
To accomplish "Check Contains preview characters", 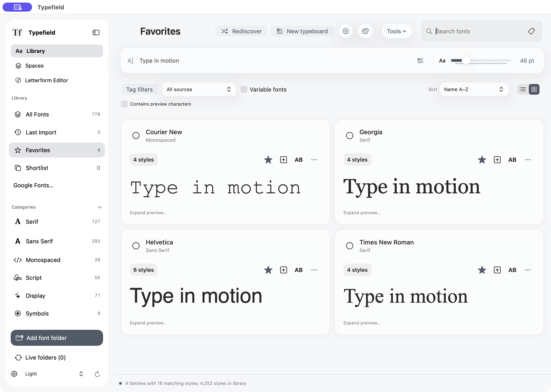I will [x=124, y=104].
